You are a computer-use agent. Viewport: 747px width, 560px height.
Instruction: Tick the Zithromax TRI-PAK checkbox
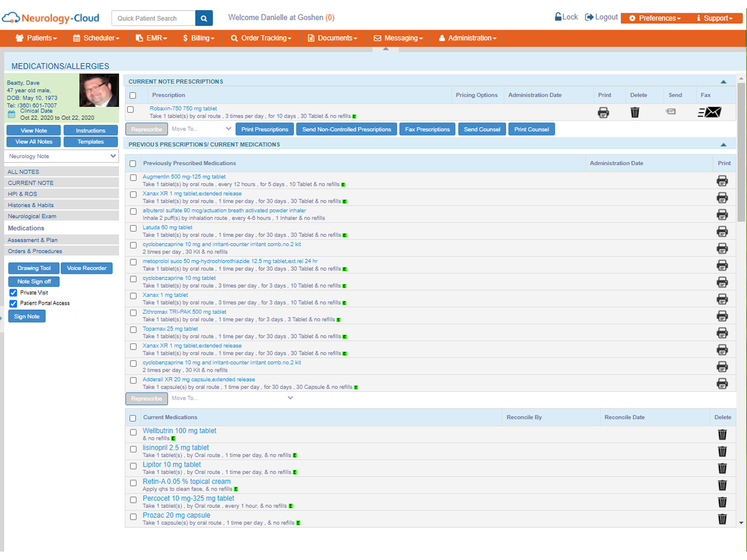click(x=134, y=313)
